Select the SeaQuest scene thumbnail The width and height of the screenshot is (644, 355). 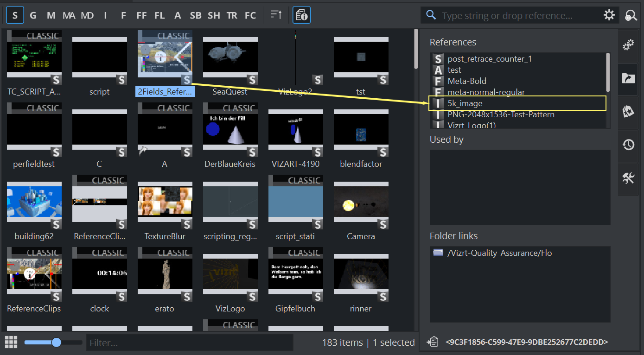(x=230, y=58)
